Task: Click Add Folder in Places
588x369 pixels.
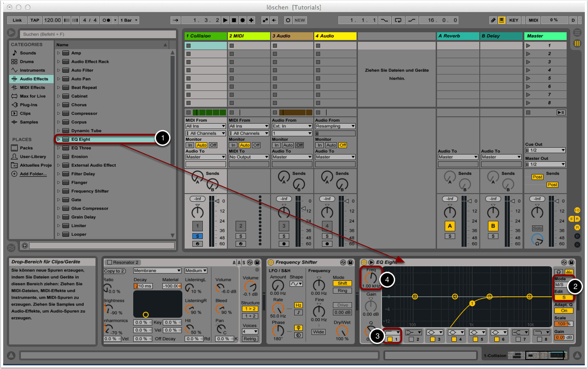Action: 33,174
